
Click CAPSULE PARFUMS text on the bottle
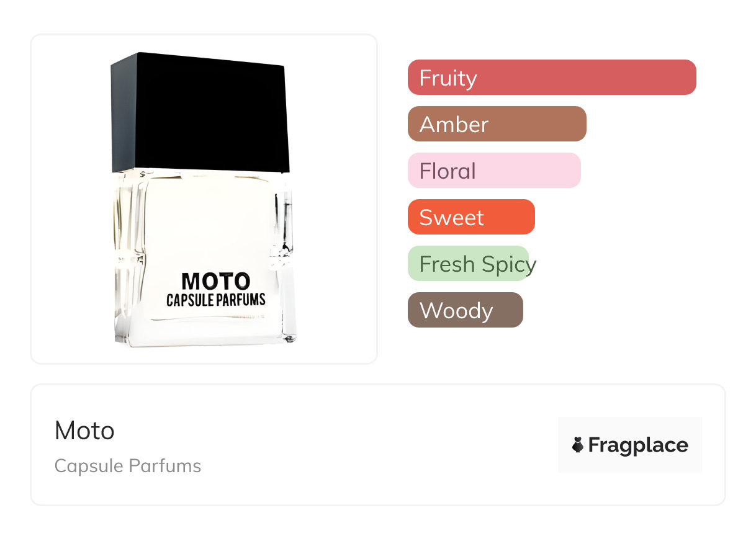(x=215, y=300)
